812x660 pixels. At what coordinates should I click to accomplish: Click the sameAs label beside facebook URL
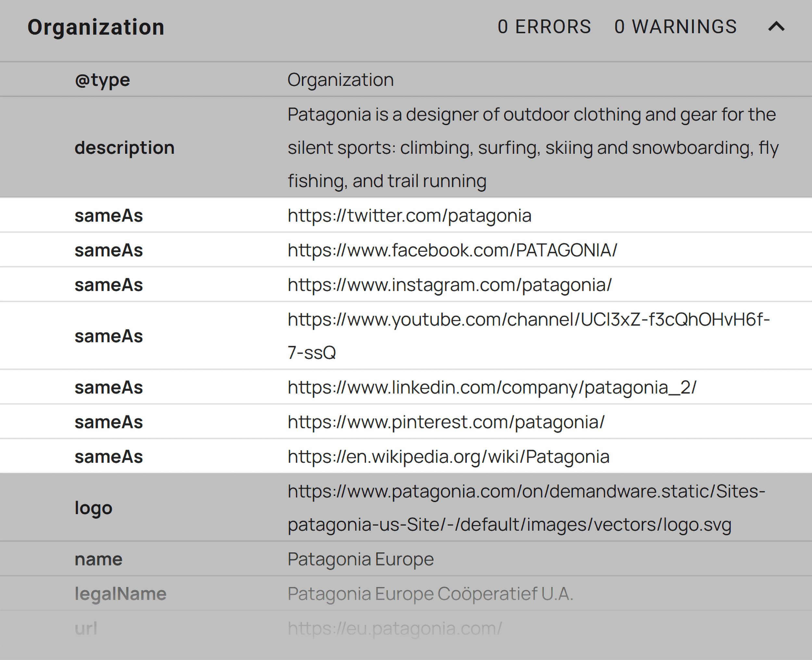click(x=109, y=250)
